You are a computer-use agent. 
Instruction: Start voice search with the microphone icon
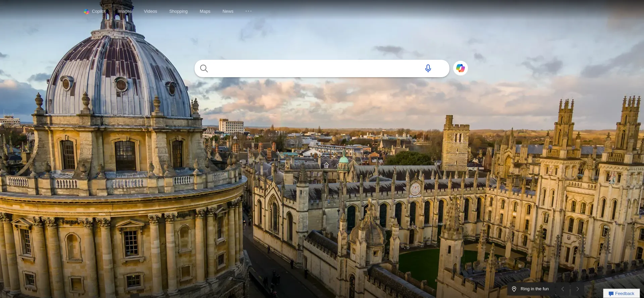[428, 68]
